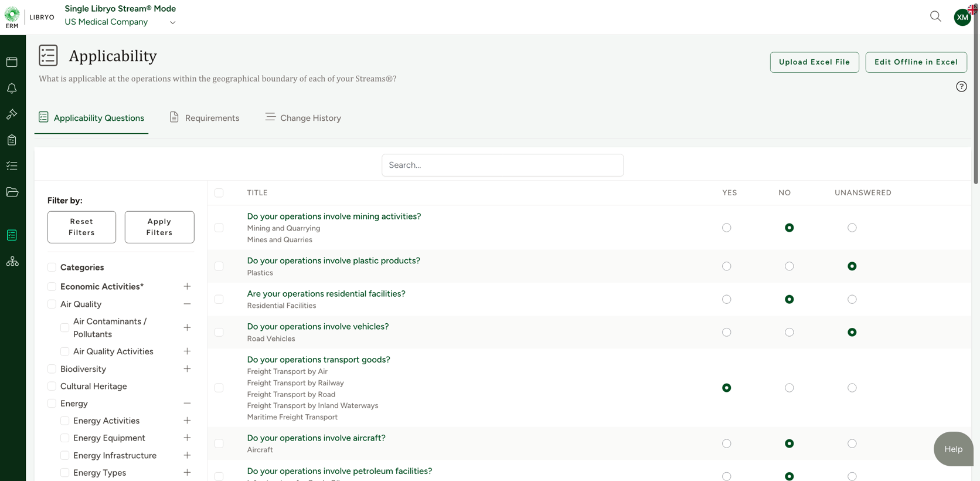This screenshot has height=481, width=980.
Task: Select No for plastic products question
Action: click(790, 266)
